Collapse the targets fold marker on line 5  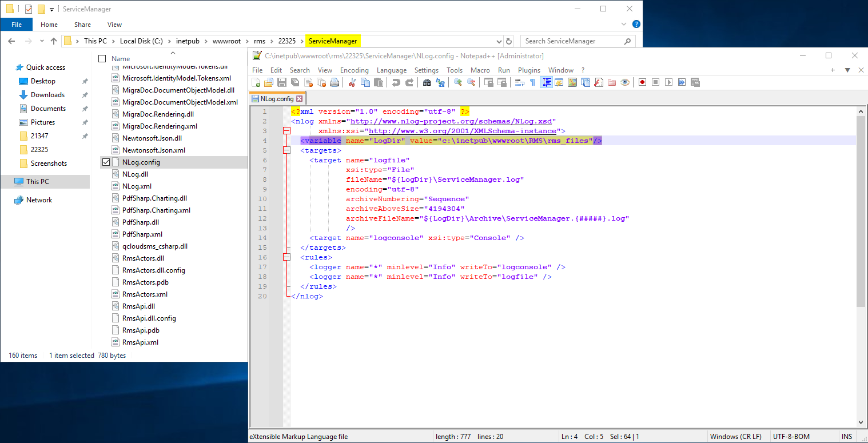tap(287, 150)
